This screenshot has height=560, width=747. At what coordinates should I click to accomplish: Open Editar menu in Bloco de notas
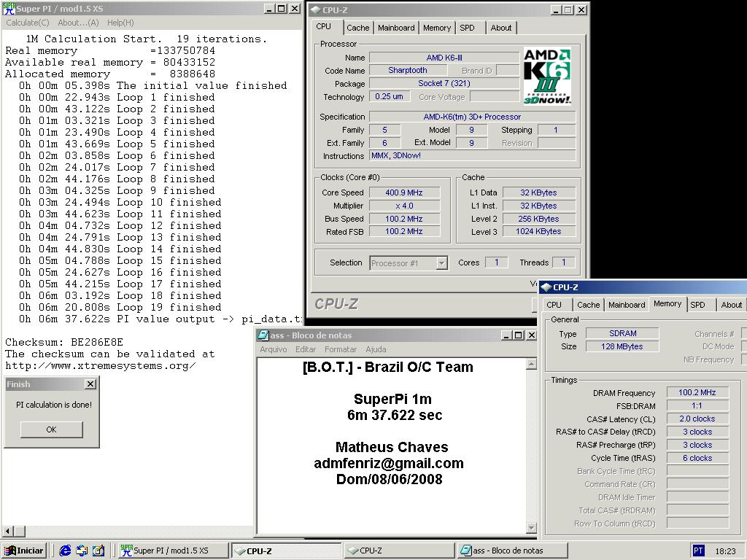point(306,349)
